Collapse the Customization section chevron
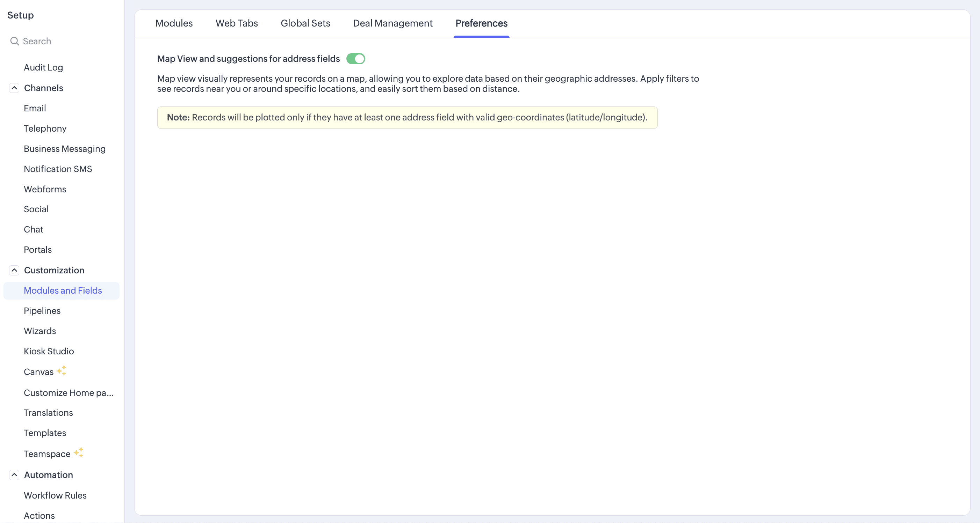980x523 pixels. (14, 270)
